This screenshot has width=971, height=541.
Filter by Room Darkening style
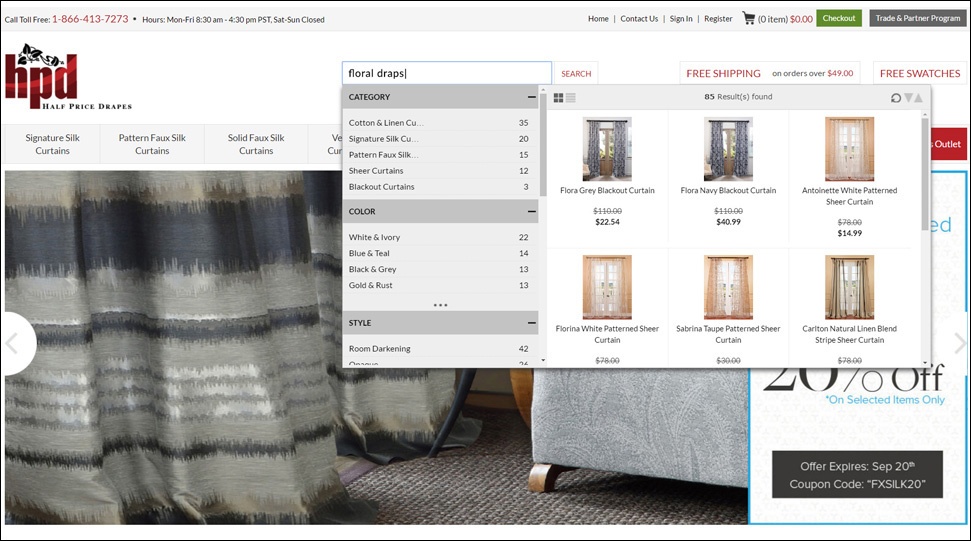pos(438,348)
